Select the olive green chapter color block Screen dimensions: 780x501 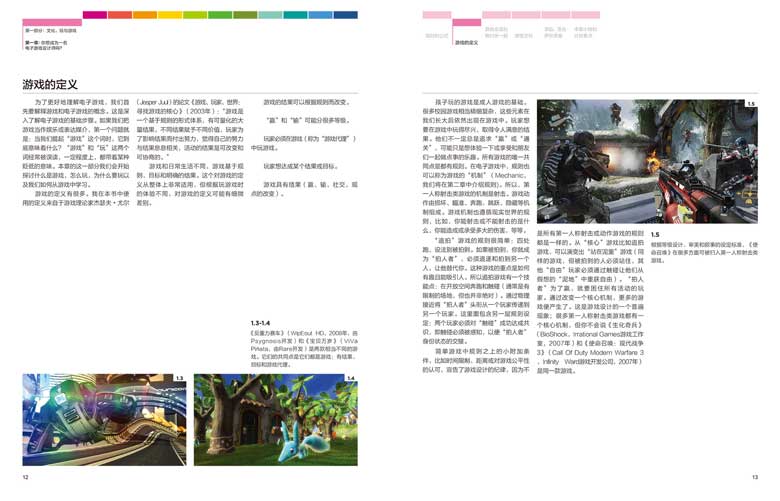[x=245, y=15]
